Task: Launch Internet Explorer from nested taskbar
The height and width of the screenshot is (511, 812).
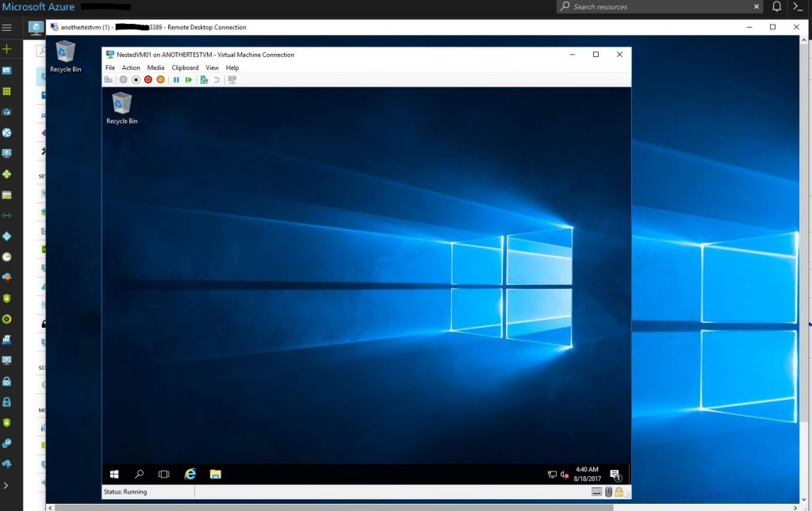Action: [190, 474]
